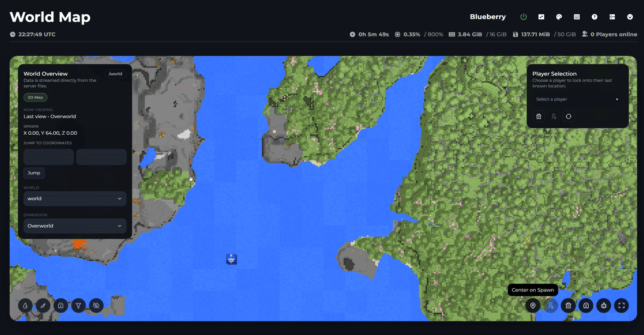Open the World dropdown showing world
644x335 pixels.
pyautogui.click(x=75, y=199)
